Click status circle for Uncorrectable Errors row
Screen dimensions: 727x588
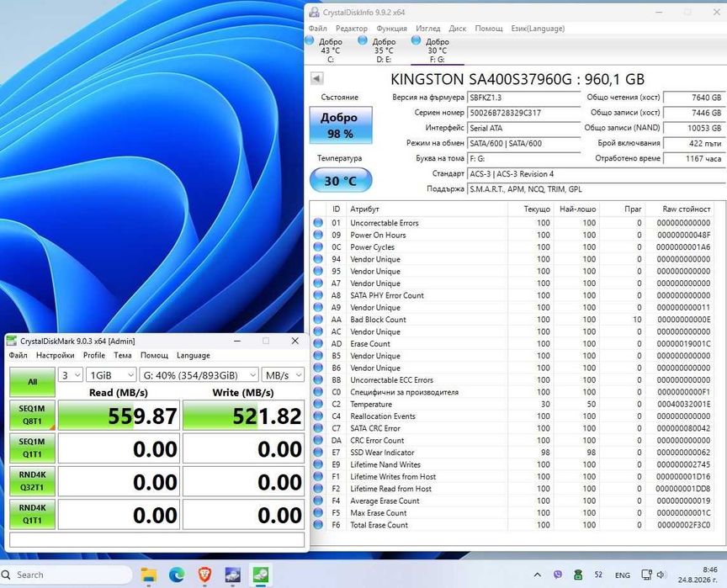click(318, 223)
